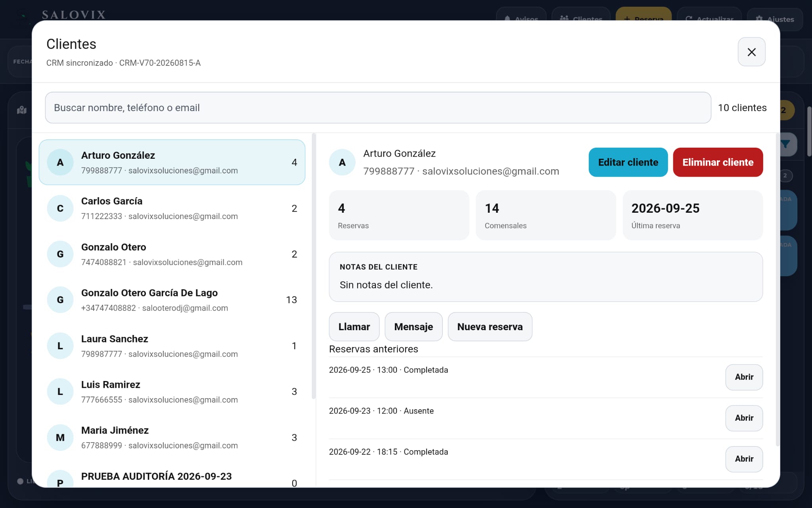Click the SALOVIX logo in the header
Image resolution: width=812 pixels, height=508 pixels.
point(74,15)
